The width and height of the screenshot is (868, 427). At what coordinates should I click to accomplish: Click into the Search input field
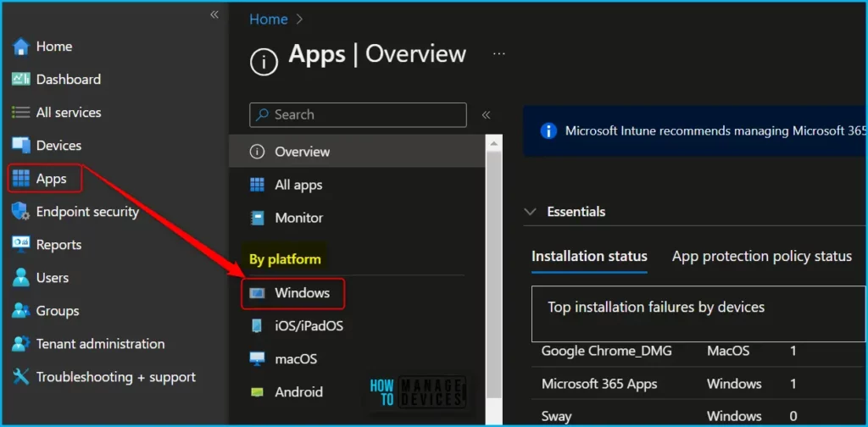(358, 114)
